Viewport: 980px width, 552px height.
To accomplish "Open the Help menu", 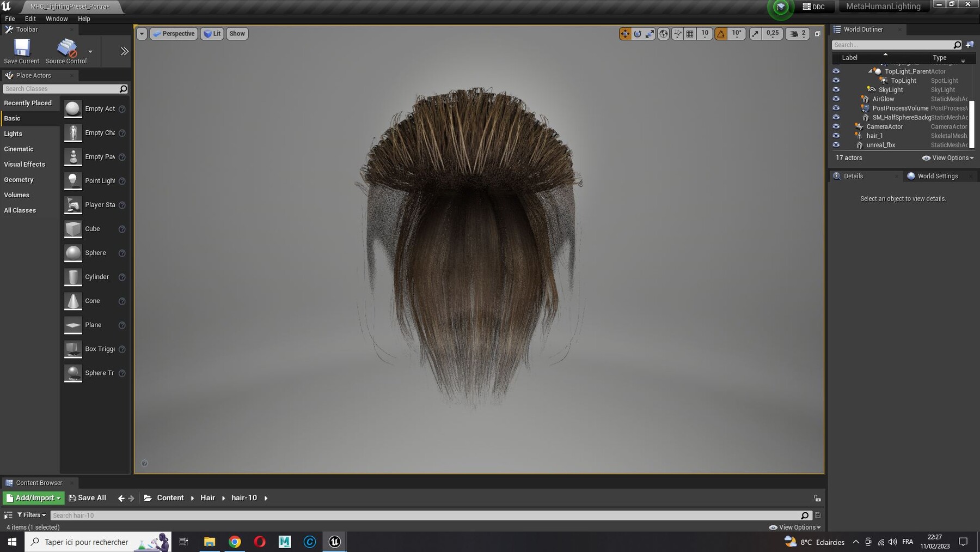I will [x=84, y=19].
